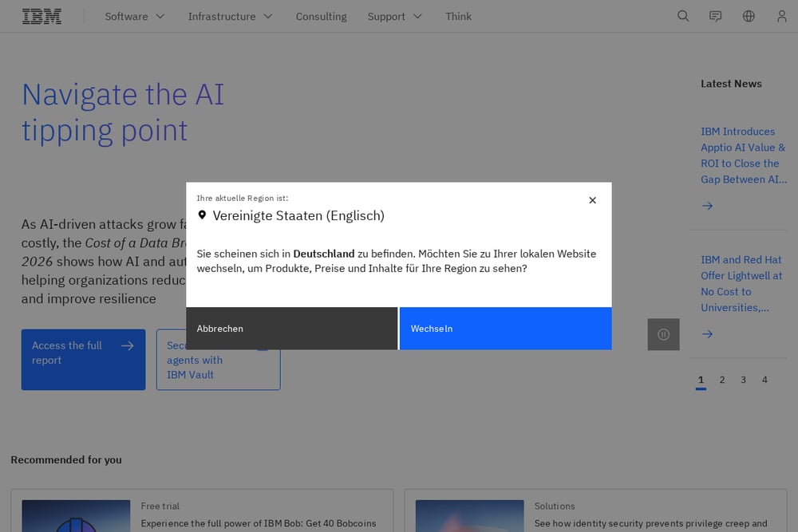Click the Latest News heading
The height and width of the screenshot is (532, 798).
click(x=731, y=84)
